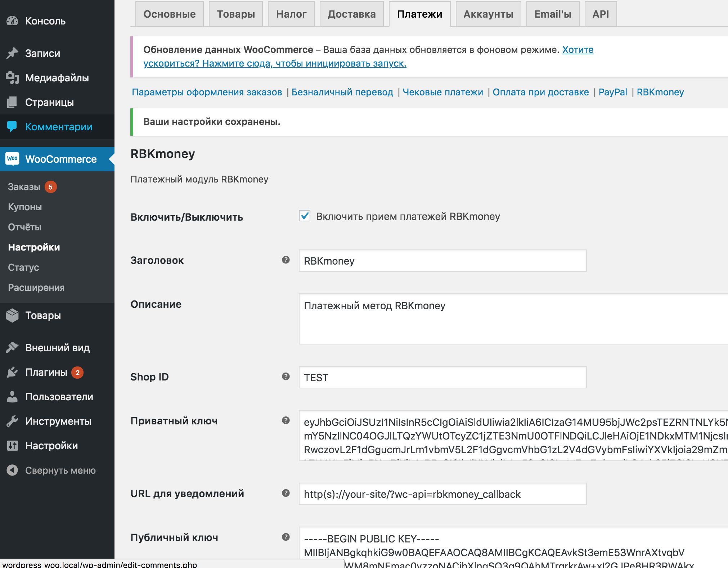Uncheck Включить прием платежей RBKmoney checkbox
Screen dimensions: 728x568
305,216
